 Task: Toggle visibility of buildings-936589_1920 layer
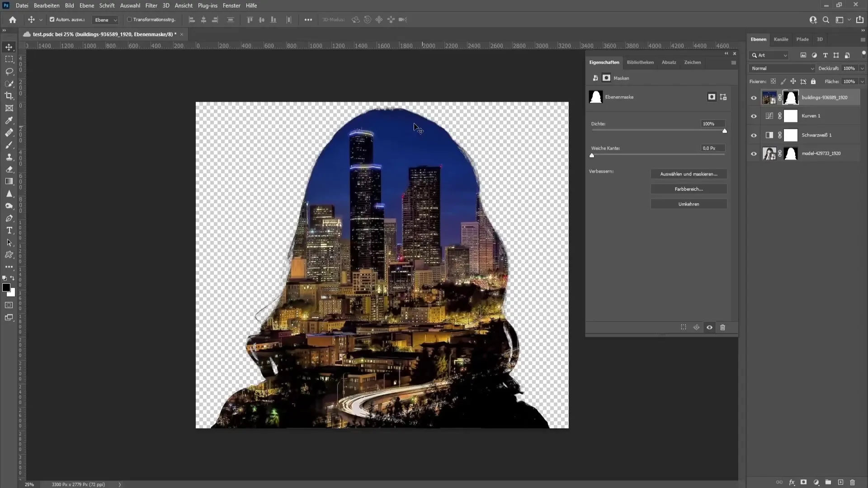coord(754,97)
